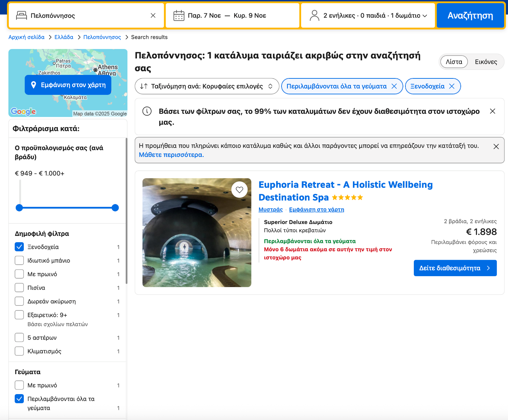Expand the guests and rooms dropdown chevron

(425, 16)
